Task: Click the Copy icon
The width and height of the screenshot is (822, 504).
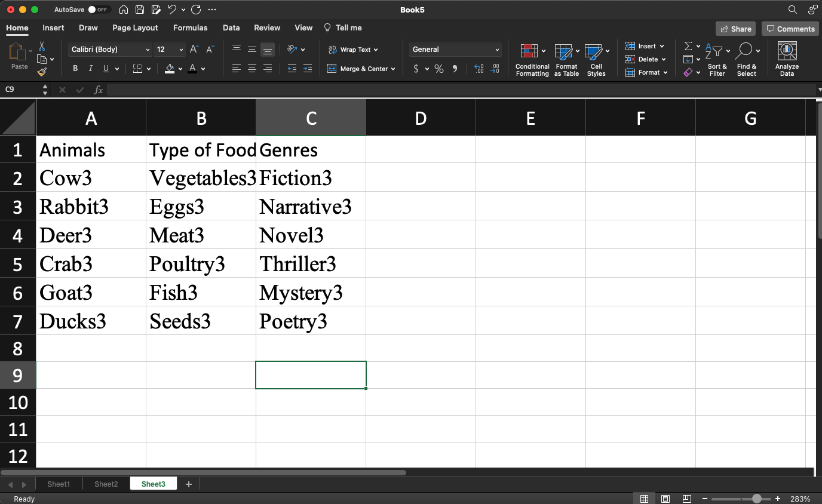Action: pos(42,59)
